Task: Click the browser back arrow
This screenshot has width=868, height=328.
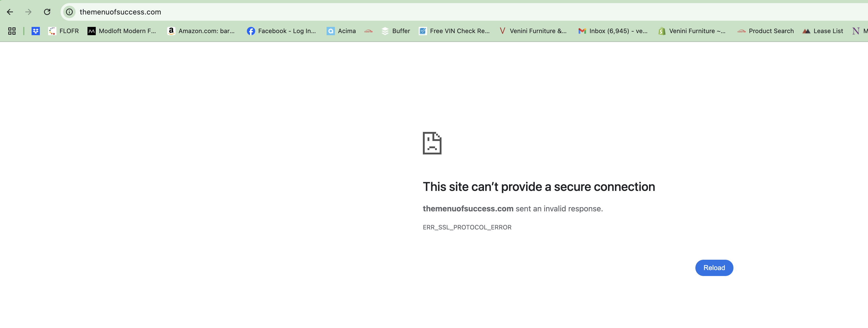Action: coord(10,12)
